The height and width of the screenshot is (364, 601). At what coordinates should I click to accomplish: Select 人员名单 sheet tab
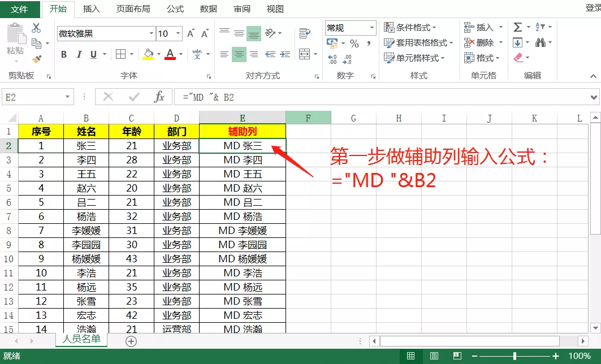tap(81, 339)
